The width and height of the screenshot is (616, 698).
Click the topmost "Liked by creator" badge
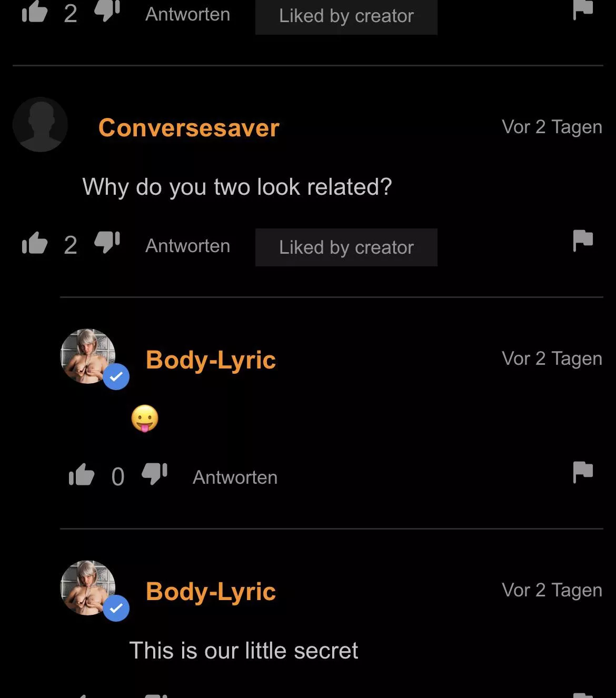pos(346,16)
